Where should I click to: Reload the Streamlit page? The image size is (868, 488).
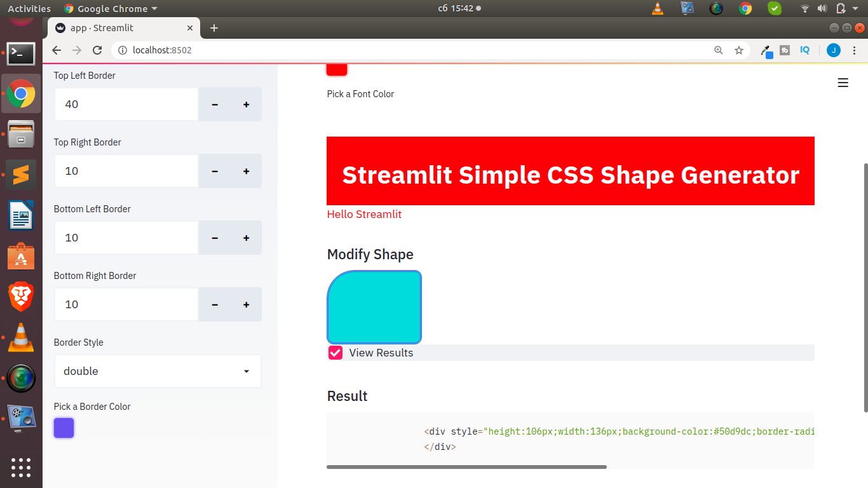(97, 50)
